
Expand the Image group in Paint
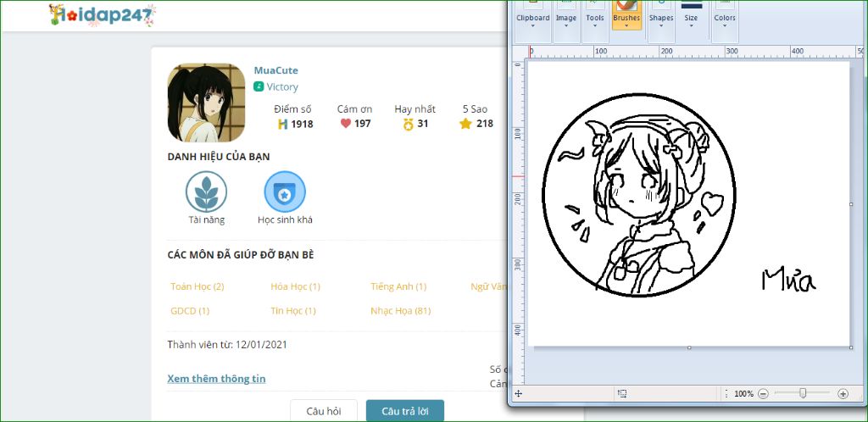tap(565, 21)
